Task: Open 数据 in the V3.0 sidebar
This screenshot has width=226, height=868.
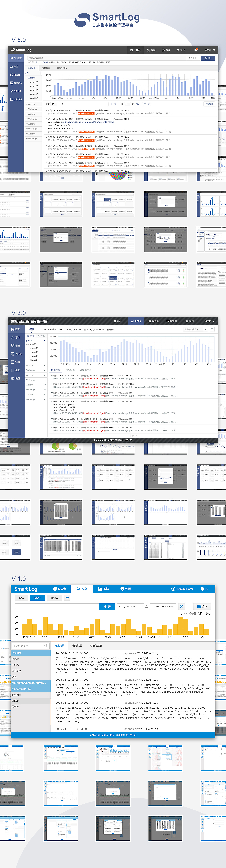Action: pos(16,370)
